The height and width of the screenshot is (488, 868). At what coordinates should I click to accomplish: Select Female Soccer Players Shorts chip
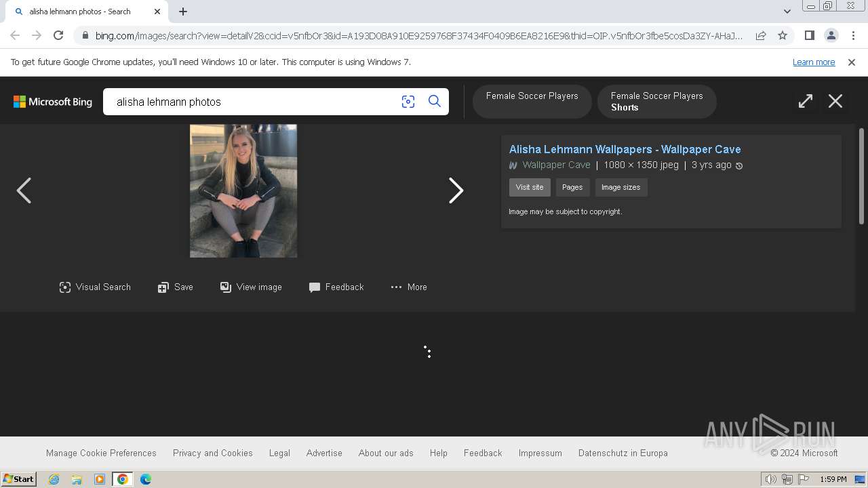656,102
